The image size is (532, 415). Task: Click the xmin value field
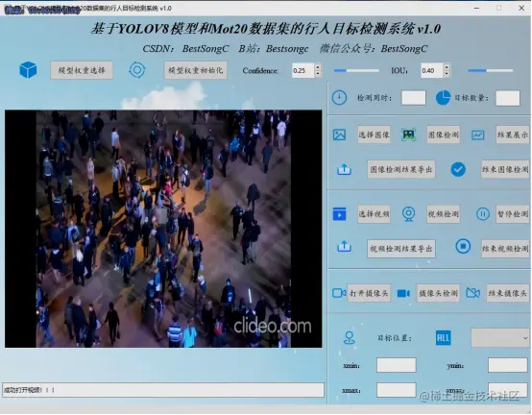click(x=397, y=365)
